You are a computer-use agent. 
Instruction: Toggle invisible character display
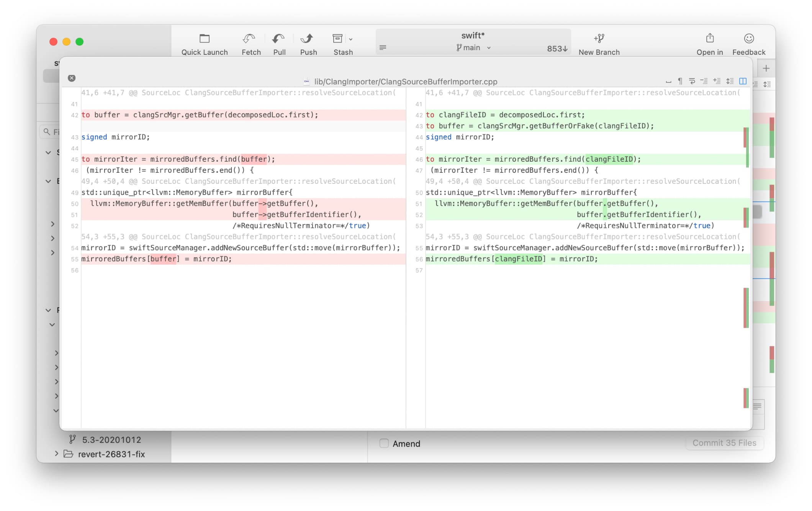pos(680,81)
